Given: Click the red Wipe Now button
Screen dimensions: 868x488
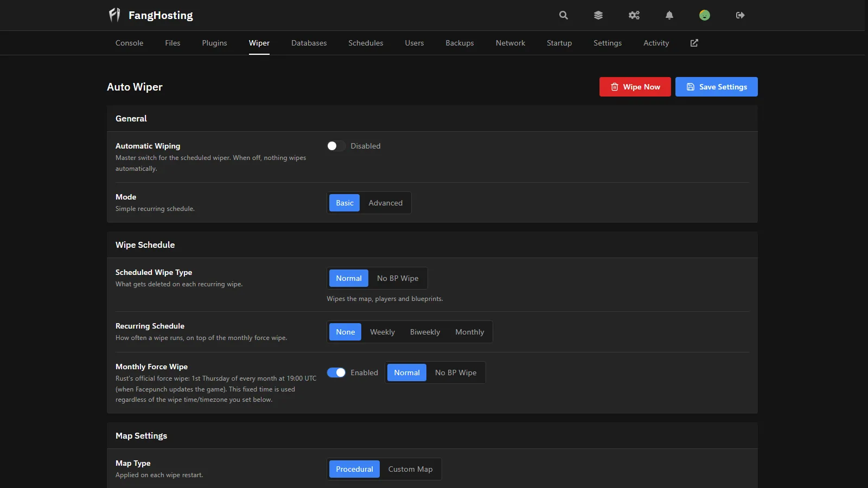Looking at the screenshot, I should point(635,87).
